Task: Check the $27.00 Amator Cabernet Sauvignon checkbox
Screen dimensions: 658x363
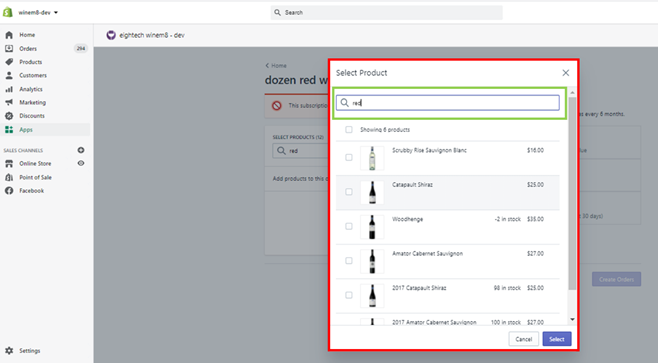Action: pos(349,261)
